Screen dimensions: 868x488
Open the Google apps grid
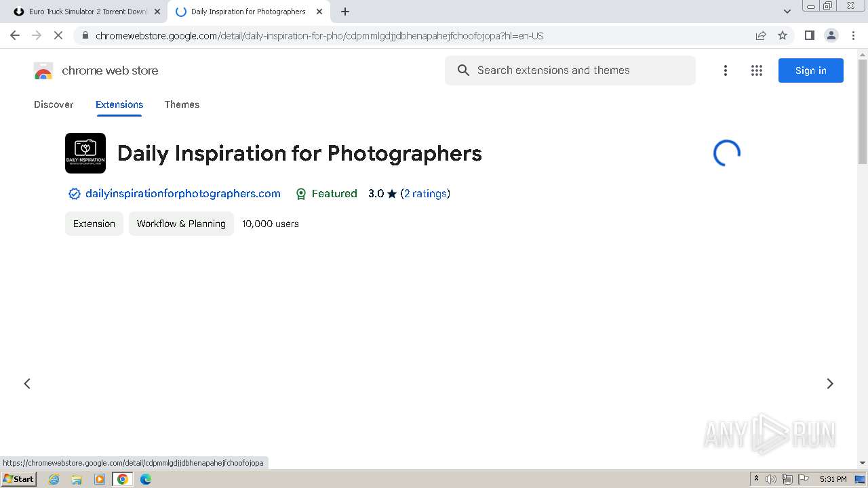pos(757,70)
